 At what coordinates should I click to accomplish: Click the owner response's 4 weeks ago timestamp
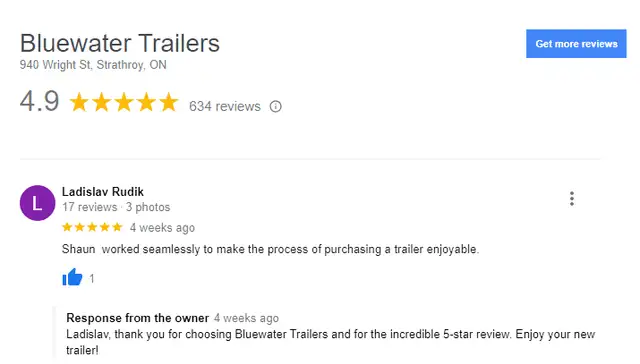pos(246,318)
